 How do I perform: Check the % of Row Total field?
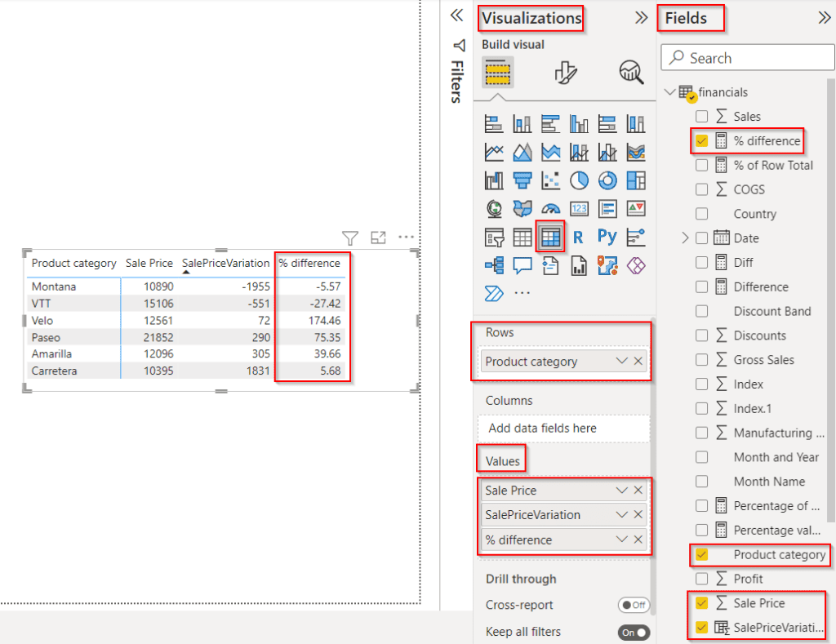click(x=701, y=165)
